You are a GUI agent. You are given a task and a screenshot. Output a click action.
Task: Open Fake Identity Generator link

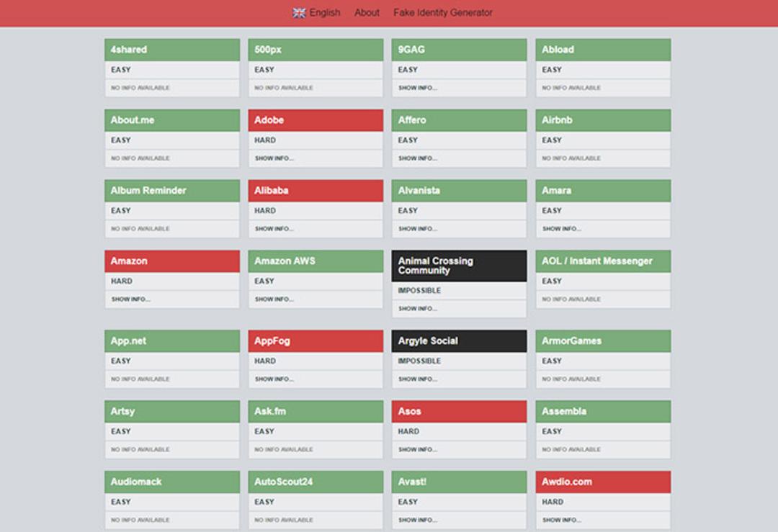(x=442, y=13)
